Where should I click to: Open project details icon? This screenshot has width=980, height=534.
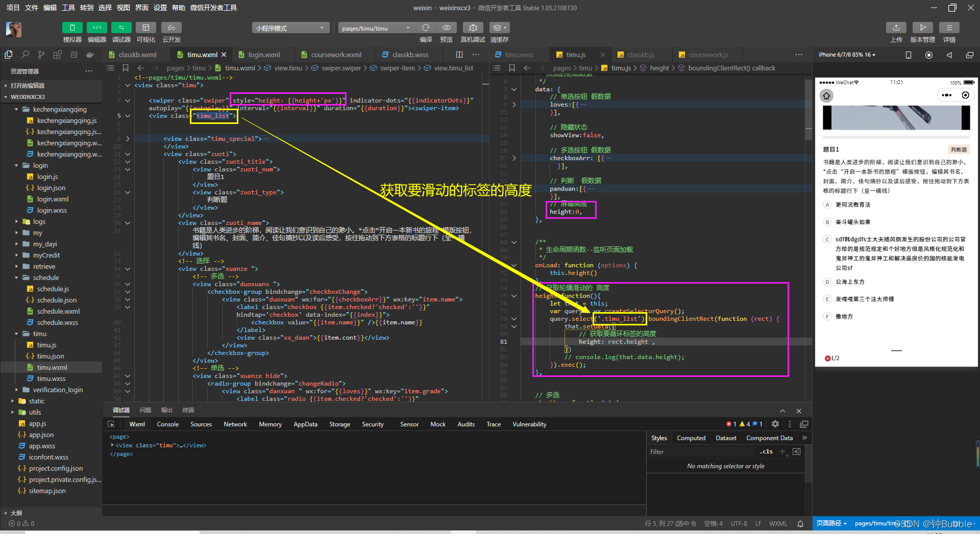pos(949,28)
